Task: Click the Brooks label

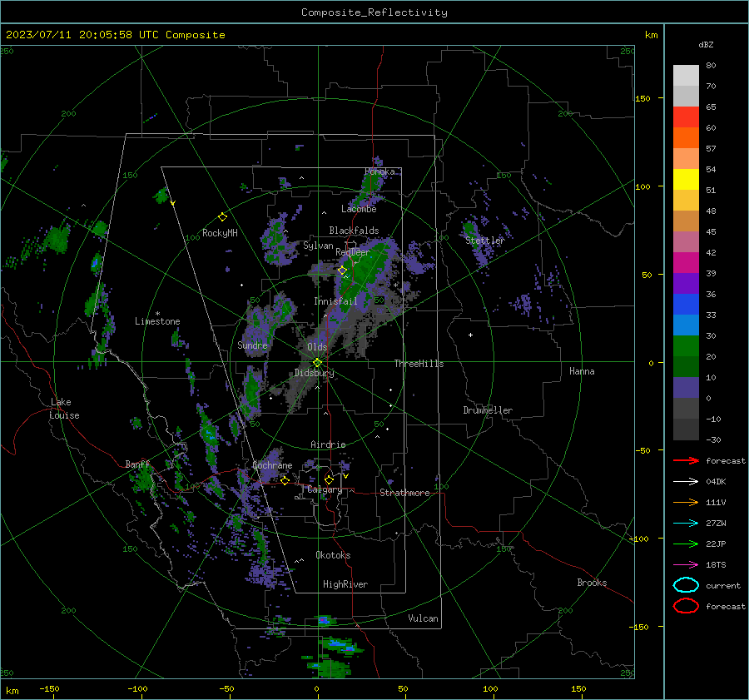Action: (x=592, y=583)
